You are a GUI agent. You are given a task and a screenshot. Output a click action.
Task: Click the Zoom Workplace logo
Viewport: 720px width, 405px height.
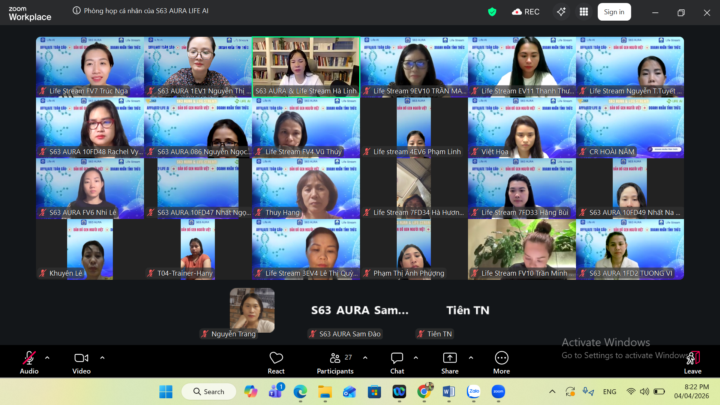[30, 14]
